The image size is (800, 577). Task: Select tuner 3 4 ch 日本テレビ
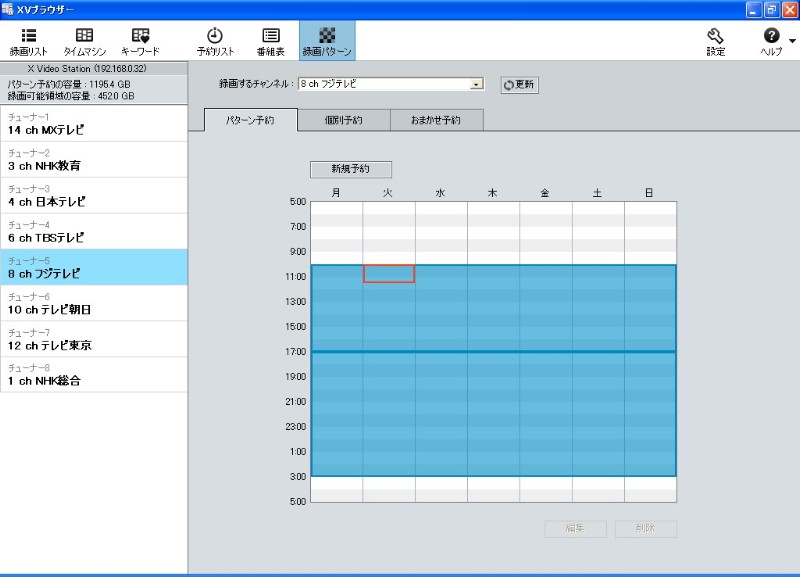click(x=94, y=196)
